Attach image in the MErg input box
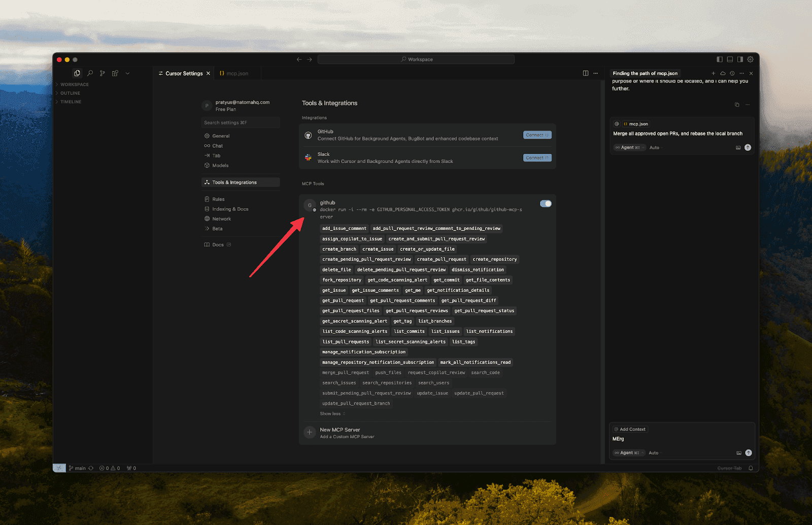The width and height of the screenshot is (812, 525). click(x=739, y=453)
